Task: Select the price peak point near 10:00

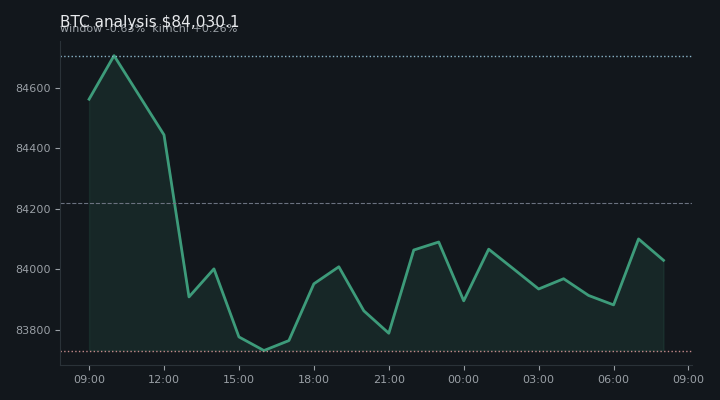Action: 114,56
